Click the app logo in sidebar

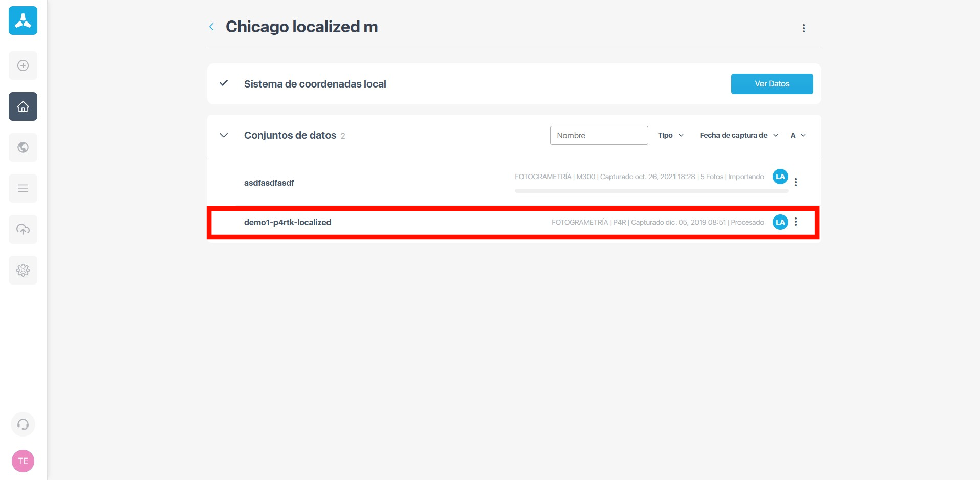click(x=23, y=20)
